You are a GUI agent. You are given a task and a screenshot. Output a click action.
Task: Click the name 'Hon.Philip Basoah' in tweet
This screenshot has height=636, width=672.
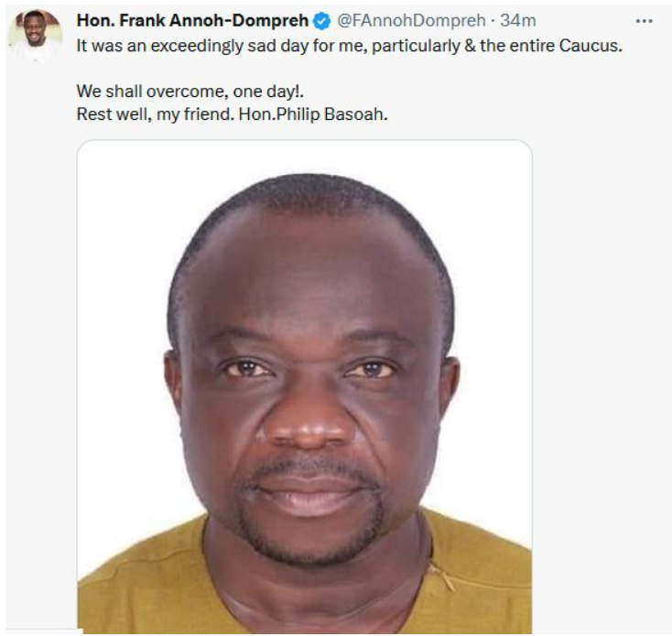click(313, 114)
